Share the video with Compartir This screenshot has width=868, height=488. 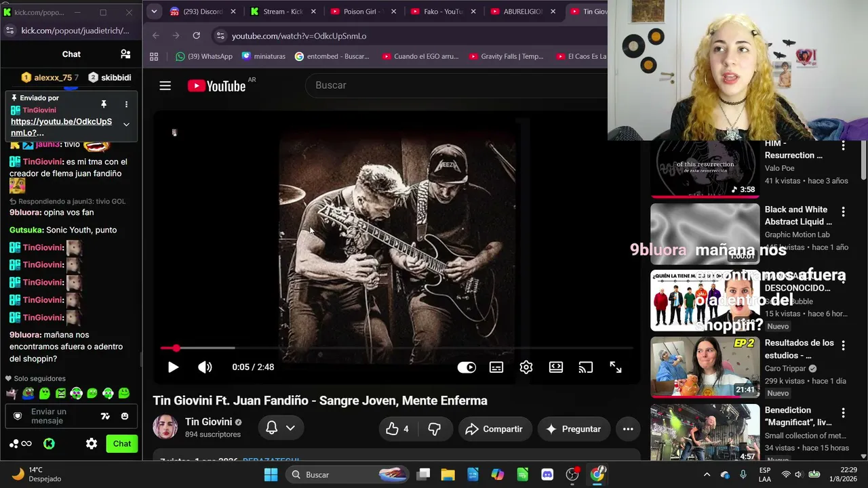494,429
